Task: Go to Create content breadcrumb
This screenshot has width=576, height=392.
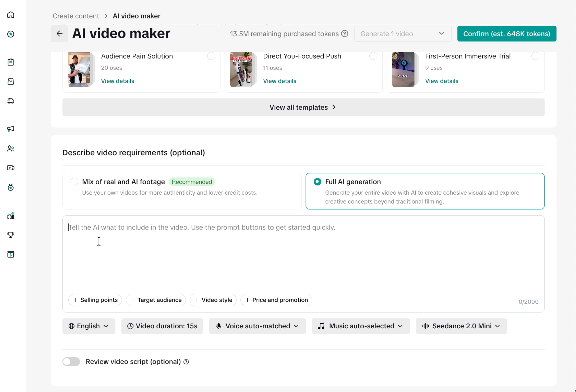Action: [x=76, y=16]
